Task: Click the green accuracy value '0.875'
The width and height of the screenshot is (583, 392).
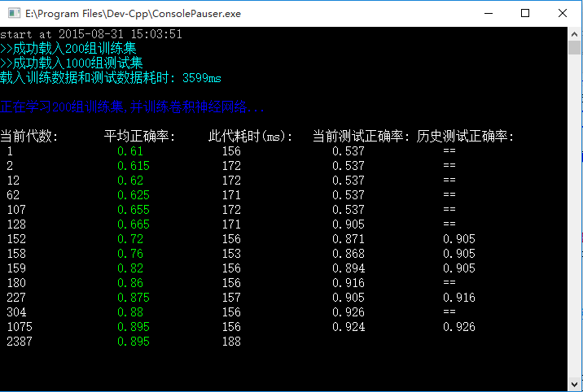Action: pyautogui.click(x=134, y=298)
